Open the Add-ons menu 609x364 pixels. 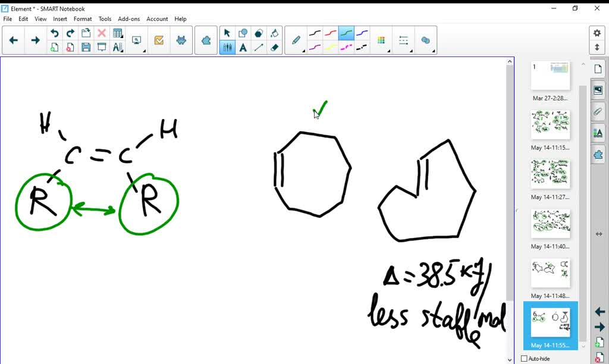[128, 18]
